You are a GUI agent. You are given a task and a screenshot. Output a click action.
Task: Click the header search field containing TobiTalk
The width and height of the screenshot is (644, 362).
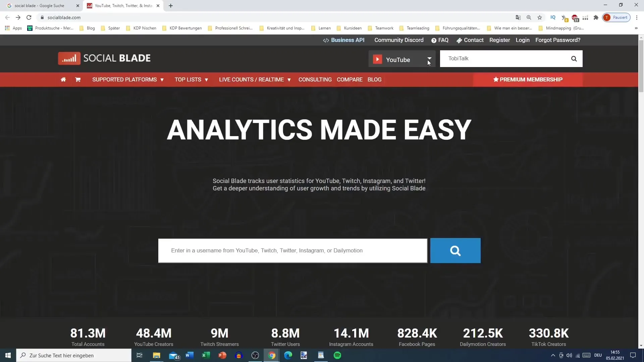(x=505, y=59)
